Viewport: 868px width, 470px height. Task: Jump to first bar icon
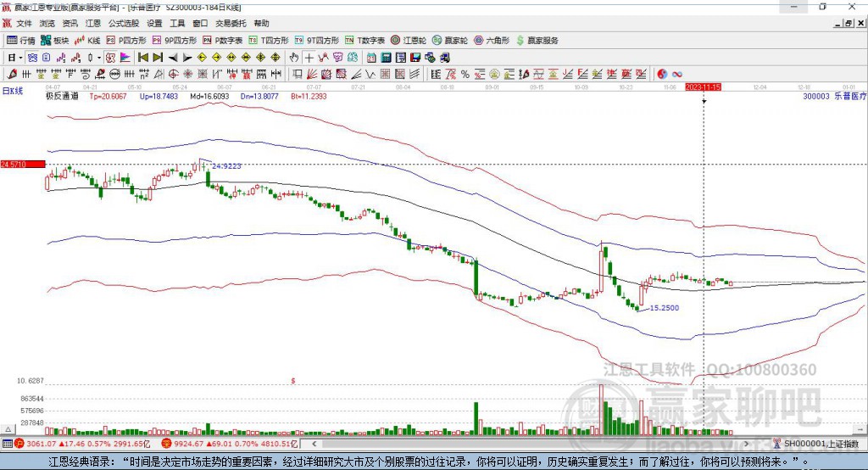coord(142,58)
